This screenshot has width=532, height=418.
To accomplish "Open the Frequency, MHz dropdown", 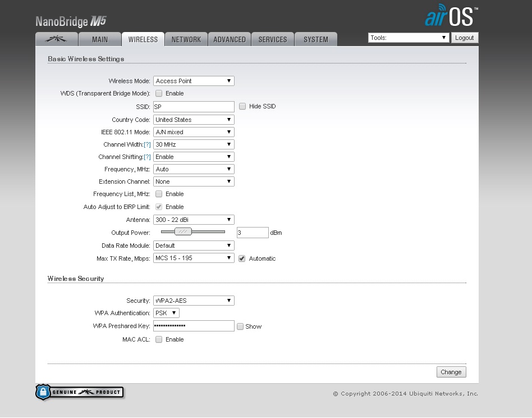I will 194,169.
